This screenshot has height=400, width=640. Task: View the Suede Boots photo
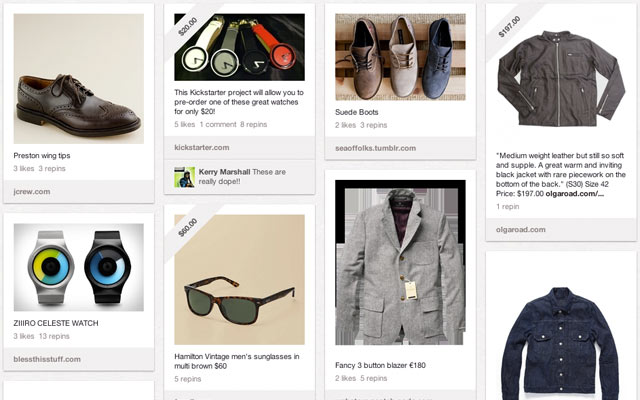pos(400,57)
